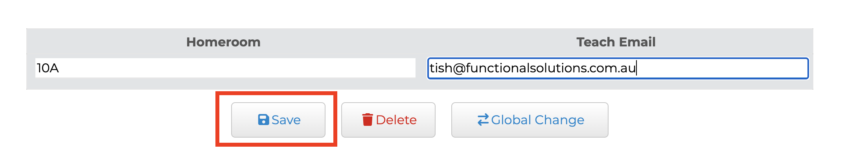
Task: Place cursor after the email address
Action: tap(636, 68)
